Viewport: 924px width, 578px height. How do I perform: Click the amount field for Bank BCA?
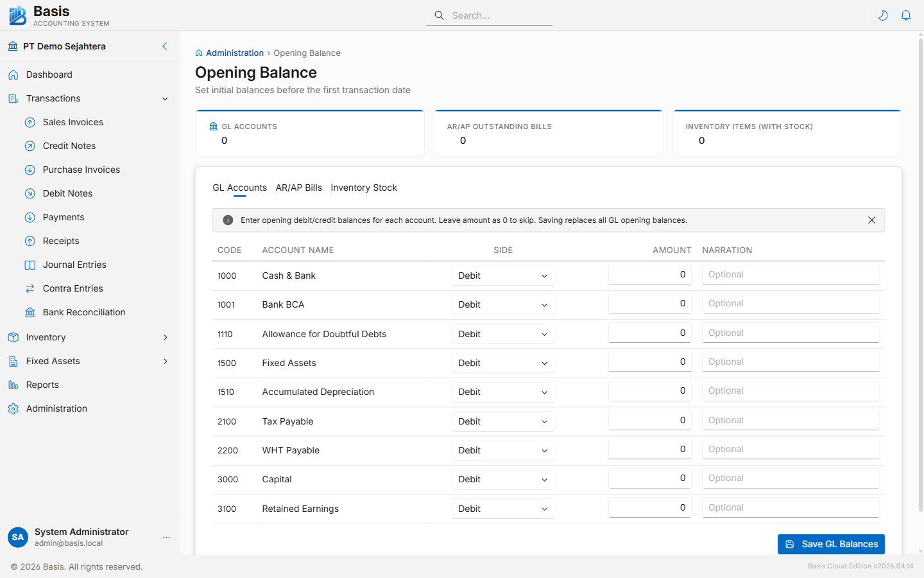(x=649, y=304)
